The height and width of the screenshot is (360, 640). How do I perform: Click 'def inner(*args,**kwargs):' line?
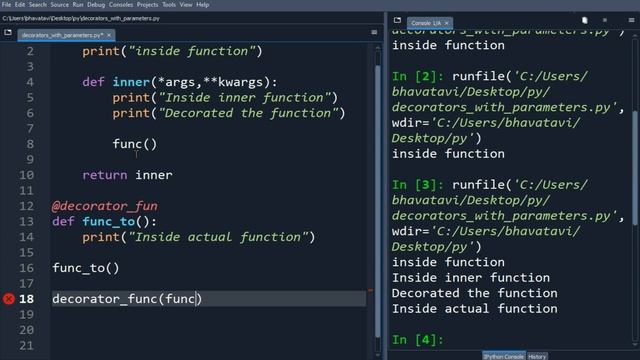[180, 82]
